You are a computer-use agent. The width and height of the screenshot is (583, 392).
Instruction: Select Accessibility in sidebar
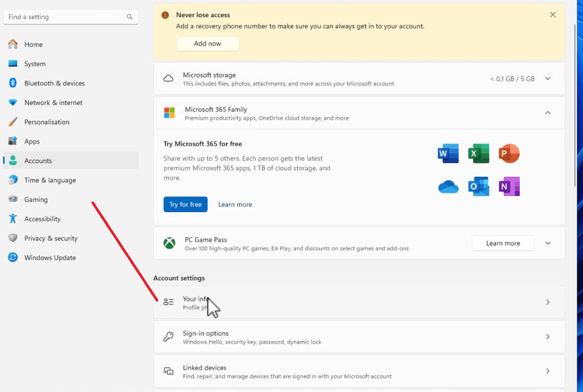[71, 219]
